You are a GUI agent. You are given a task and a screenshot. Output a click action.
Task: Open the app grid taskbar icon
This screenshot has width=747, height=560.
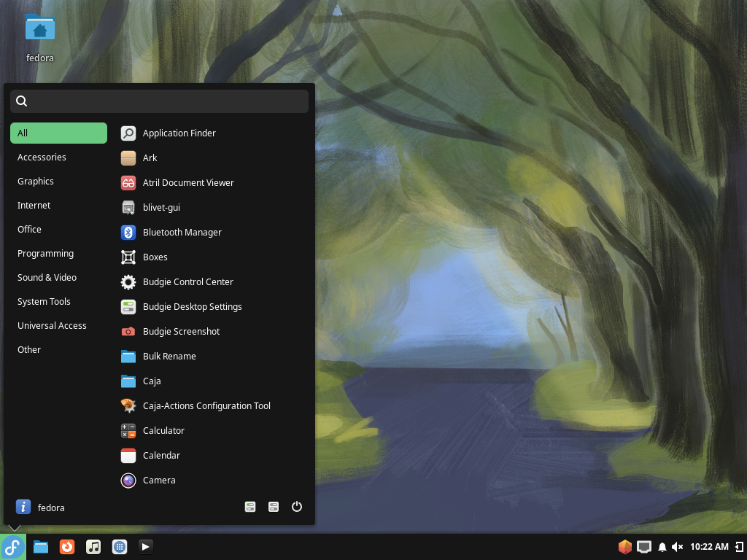click(x=120, y=547)
